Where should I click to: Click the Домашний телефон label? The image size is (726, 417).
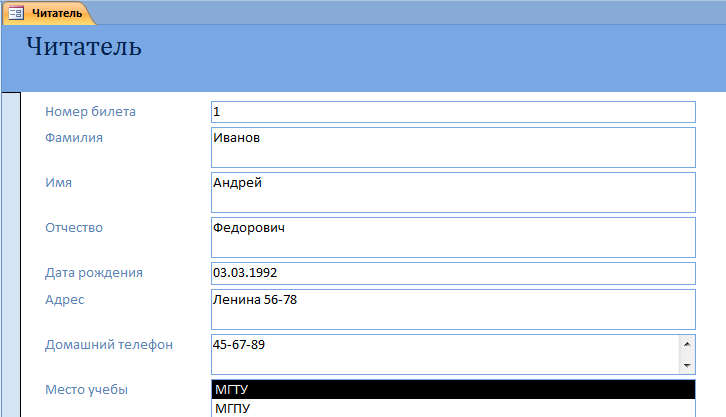(109, 345)
